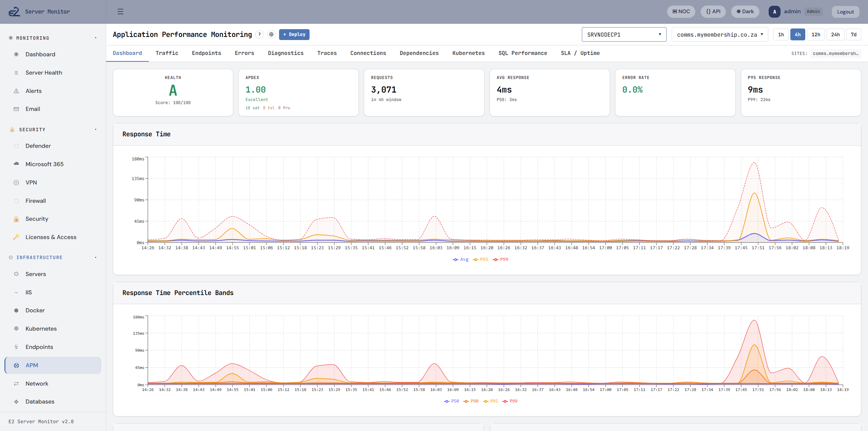Click the E2 Server Monitor logo
Viewport: 868px width, 431px height.
[x=14, y=11]
